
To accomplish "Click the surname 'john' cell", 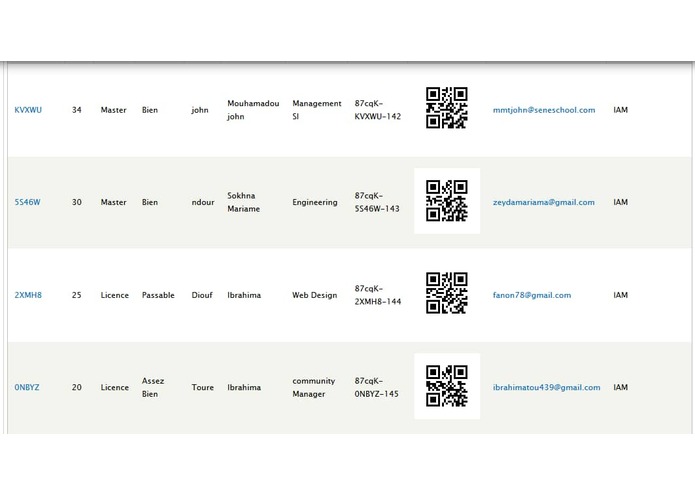I will pyautogui.click(x=200, y=110).
